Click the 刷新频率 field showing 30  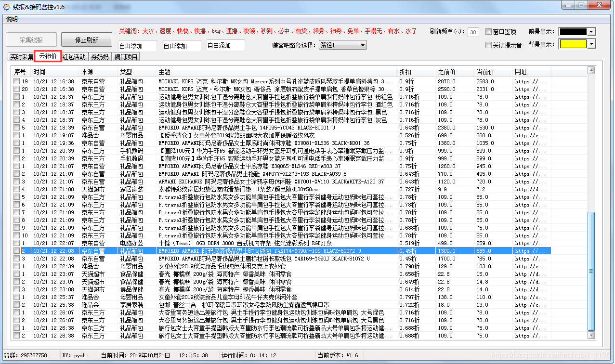pyautogui.click(x=473, y=32)
